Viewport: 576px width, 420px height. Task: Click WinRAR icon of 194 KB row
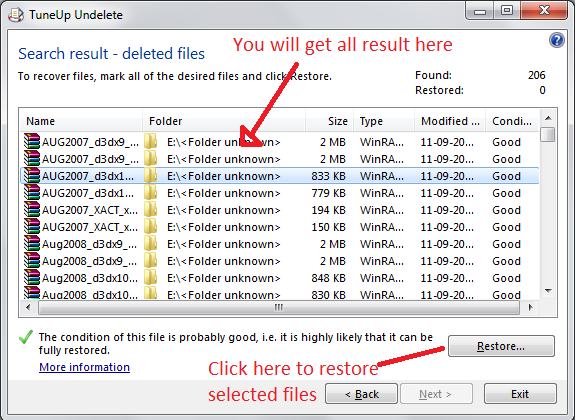[x=32, y=209]
